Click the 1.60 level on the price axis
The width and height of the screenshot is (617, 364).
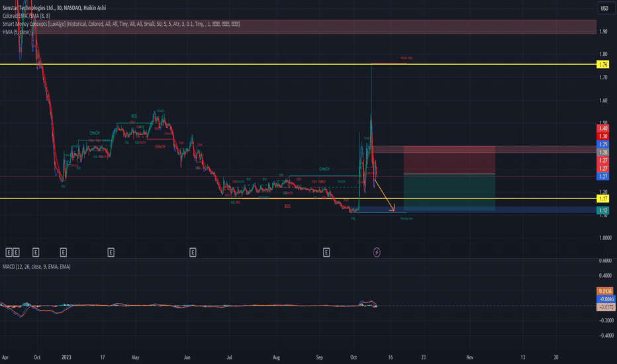[603, 101]
